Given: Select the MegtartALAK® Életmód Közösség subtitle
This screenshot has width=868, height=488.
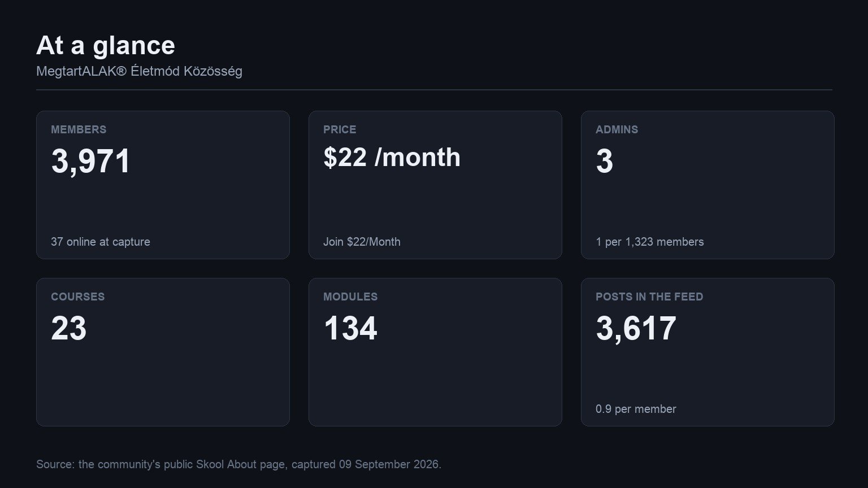Looking at the screenshot, I should pos(139,72).
